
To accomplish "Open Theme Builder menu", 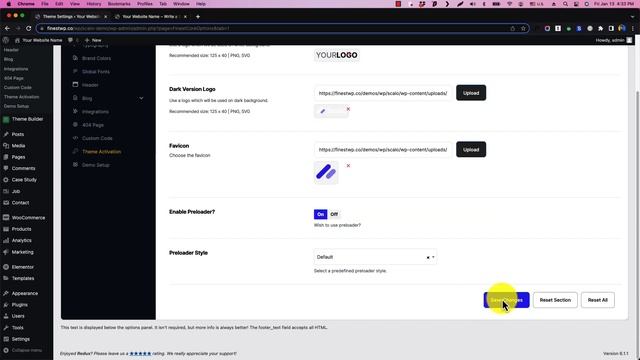I will [x=27, y=119].
